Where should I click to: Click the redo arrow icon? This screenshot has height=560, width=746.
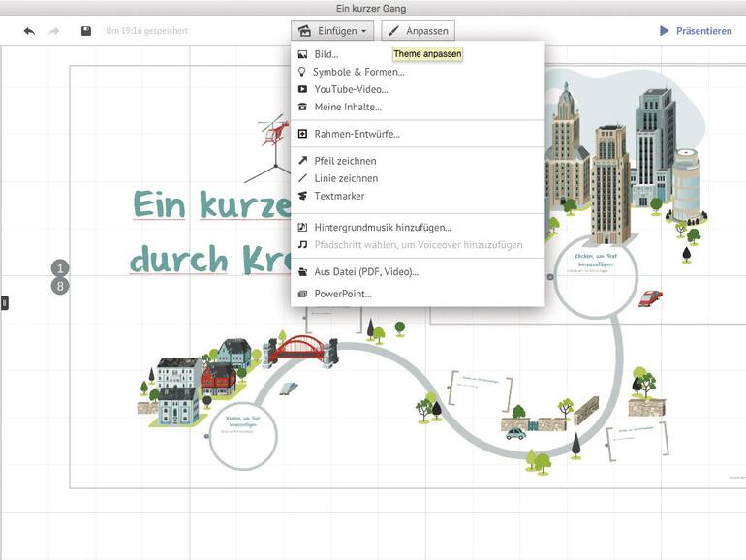pos(54,31)
